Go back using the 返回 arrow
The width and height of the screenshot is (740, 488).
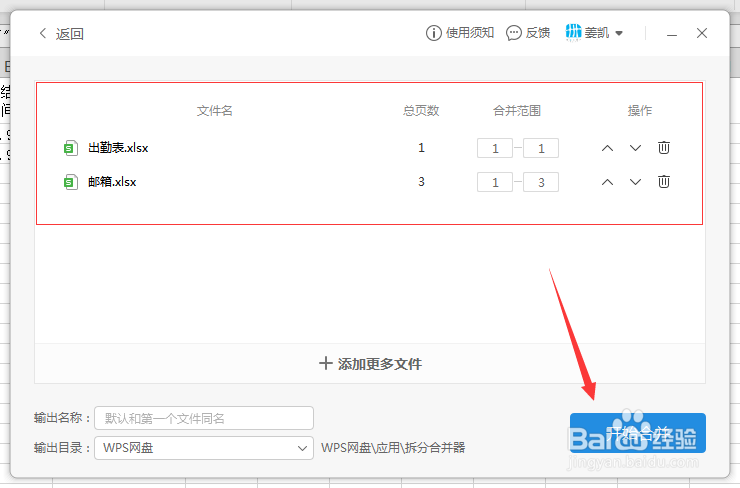pyautogui.click(x=43, y=34)
